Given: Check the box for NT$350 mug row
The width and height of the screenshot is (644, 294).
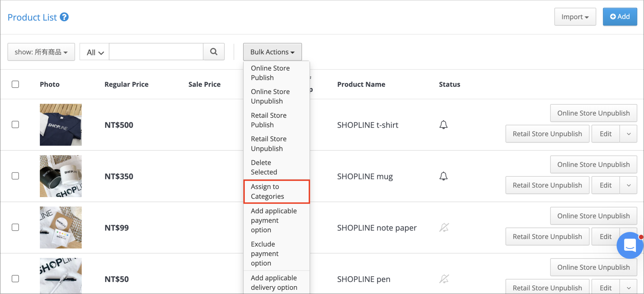Looking at the screenshot, I should click(15, 176).
